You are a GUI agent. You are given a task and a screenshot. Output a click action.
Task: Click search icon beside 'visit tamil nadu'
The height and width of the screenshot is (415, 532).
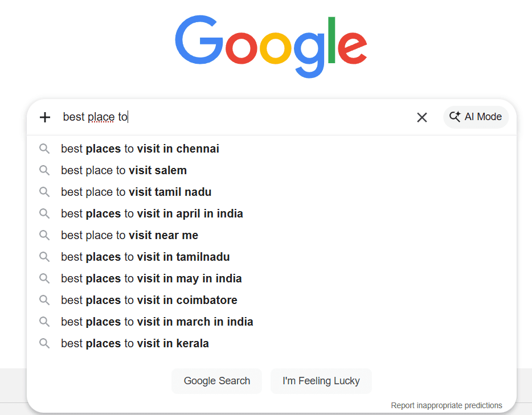44,192
